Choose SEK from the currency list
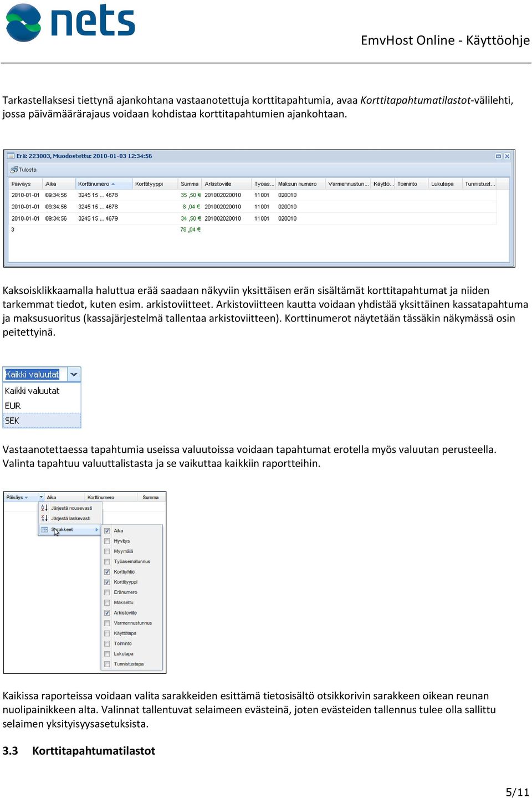 click(x=42, y=421)
